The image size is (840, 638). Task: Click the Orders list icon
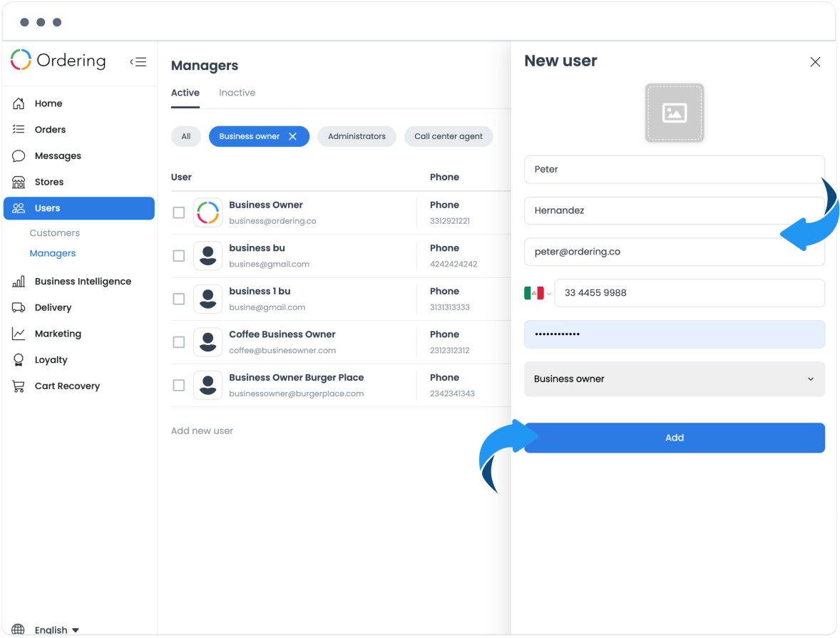pyautogui.click(x=19, y=129)
